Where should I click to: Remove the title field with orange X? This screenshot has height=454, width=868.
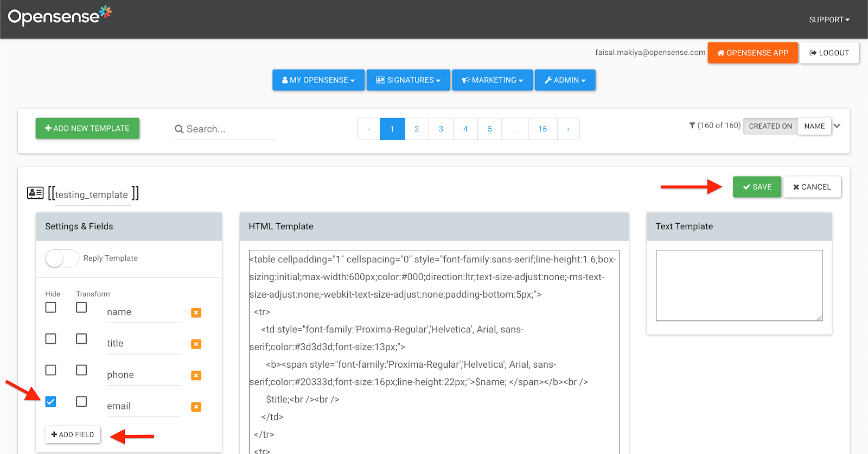click(x=196, y=344)
